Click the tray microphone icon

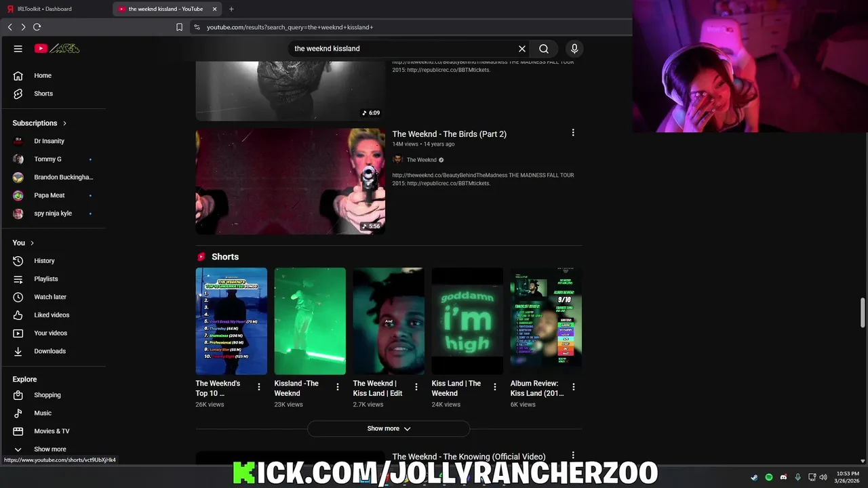[x=797, y=477]
